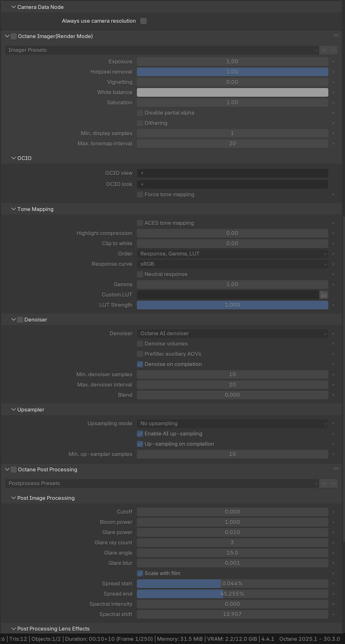Click the animate dot next to Hotpixel removal
The width and height of the screenshot is (345, 644).
click(333, 72)
